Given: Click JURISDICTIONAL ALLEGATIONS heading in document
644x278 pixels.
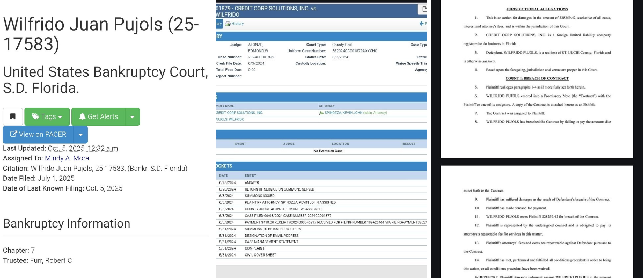Looking at the screenshot, I should pyautogui.click(x=537, y=9).
